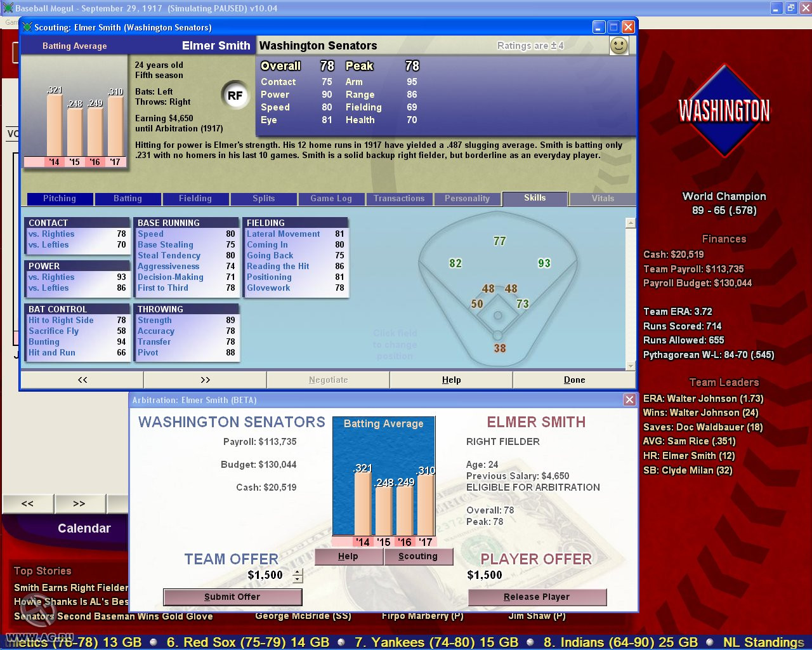This screenshot has width=812, height=650.
Task: Click right field rating 93 on diamond
Action: [544, 263]
